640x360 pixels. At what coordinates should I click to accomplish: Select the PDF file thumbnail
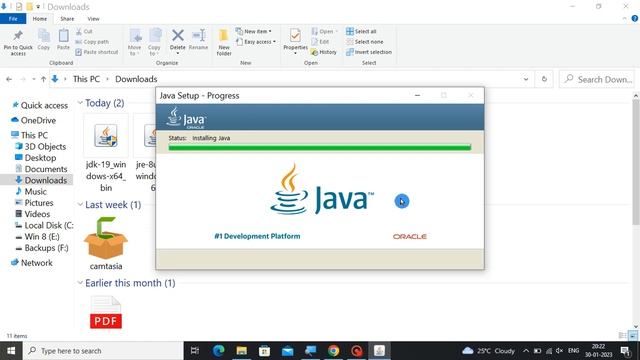tap(106, 313)
